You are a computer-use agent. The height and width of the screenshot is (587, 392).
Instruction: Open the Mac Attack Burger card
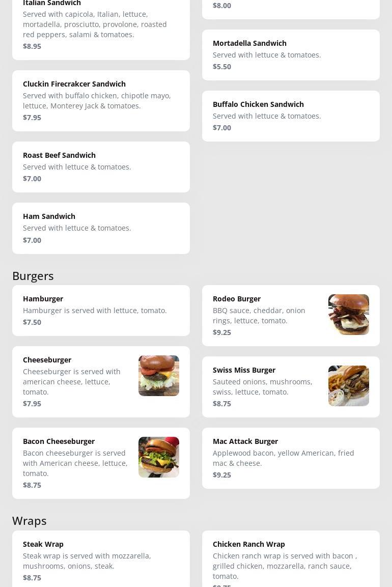(291, 458)
